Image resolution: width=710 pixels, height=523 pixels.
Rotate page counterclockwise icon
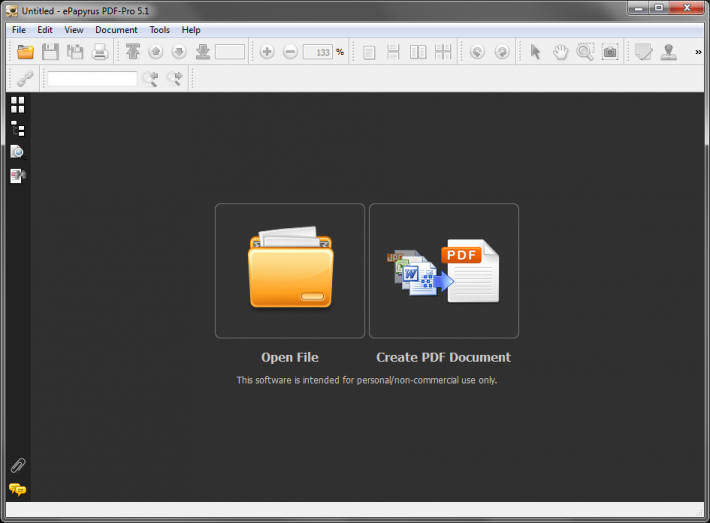pos(477,52)
